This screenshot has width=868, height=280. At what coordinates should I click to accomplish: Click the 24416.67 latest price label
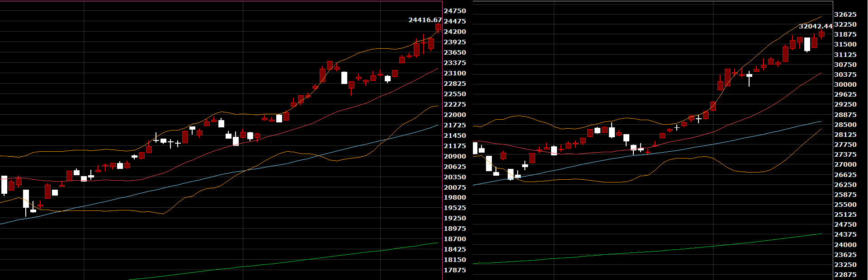425,20
